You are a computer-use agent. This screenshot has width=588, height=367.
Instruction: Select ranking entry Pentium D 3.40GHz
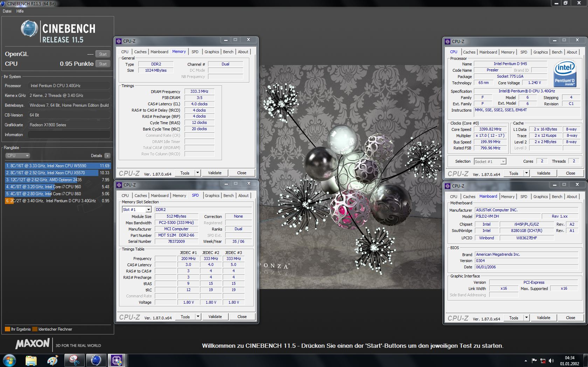pos(57,201)
